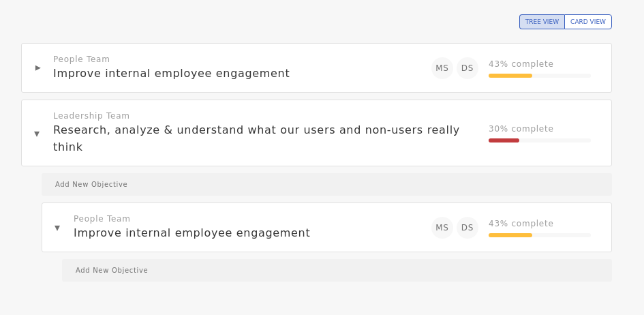Screen dimensions: 644x315
Task: Click "People Team" label on the nested card
Action: 102,219
